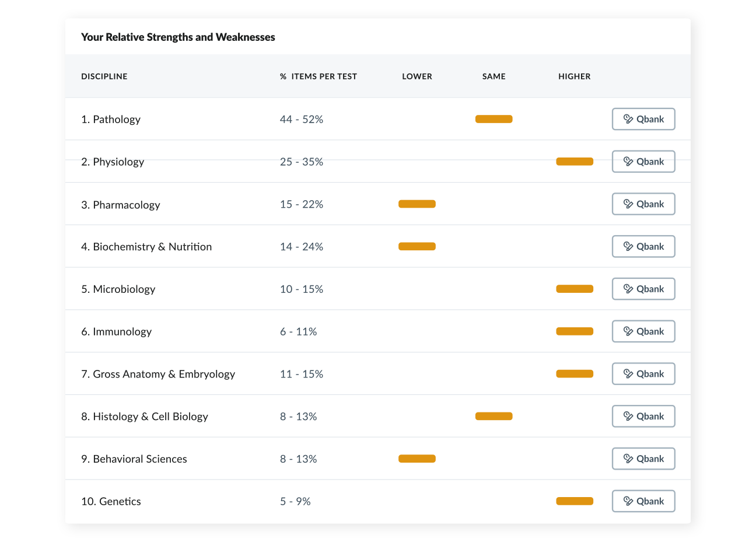Click the Qbank icon for Pathology
This screenshot has width=756, height=542.
pyautogui.click(x=627, y=119)
